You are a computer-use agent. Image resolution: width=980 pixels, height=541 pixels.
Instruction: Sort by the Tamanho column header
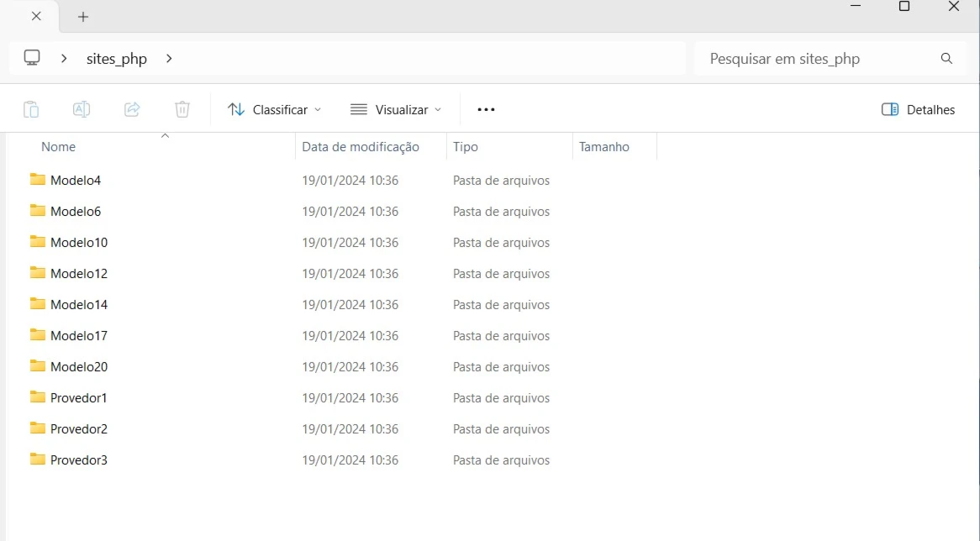603,147
